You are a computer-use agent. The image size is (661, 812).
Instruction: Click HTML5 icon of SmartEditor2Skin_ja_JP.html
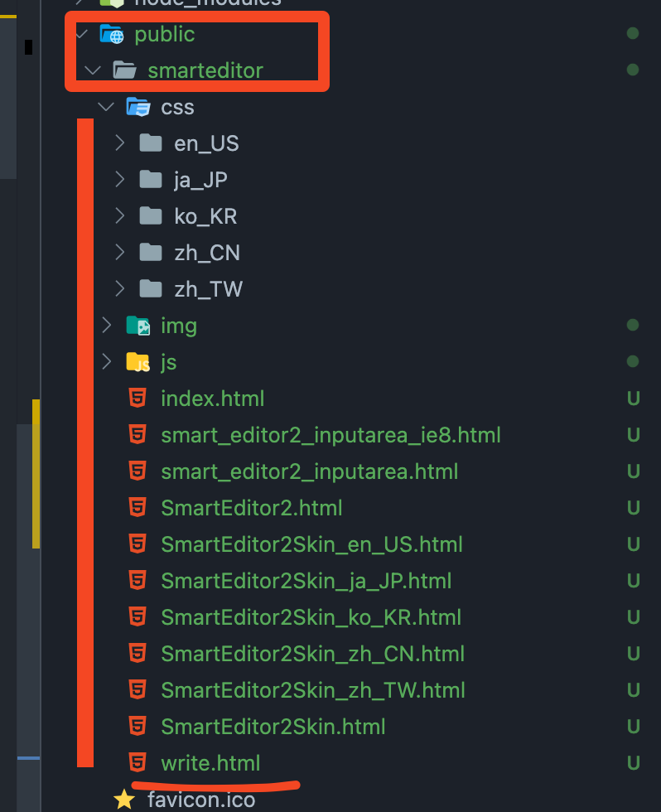[138, 581]
